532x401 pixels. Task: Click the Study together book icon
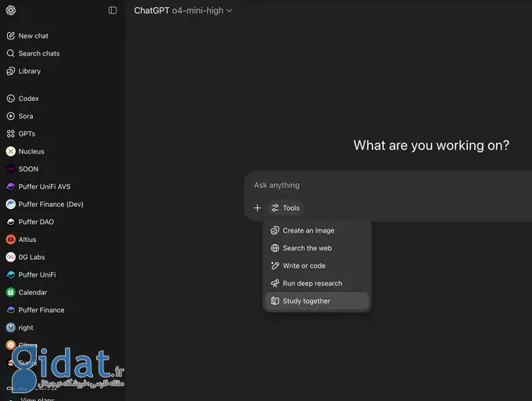coord(275,302)
